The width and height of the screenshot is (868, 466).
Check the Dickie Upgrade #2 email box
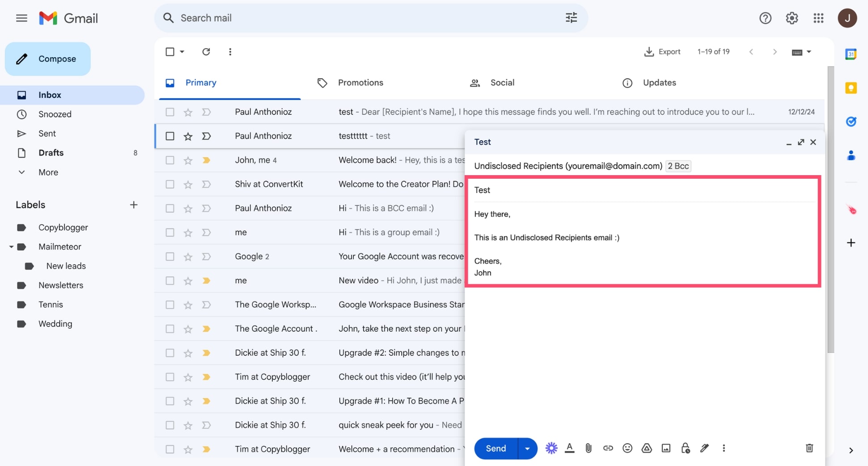[170, 353]
